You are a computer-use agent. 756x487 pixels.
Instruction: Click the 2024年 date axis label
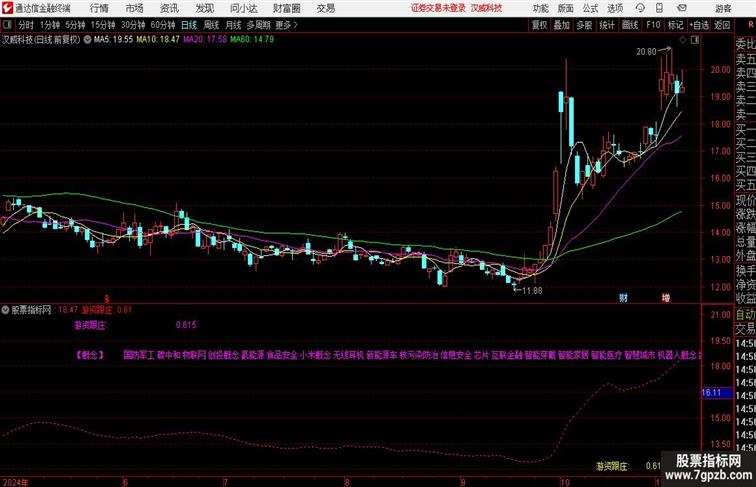coord(15,482)
